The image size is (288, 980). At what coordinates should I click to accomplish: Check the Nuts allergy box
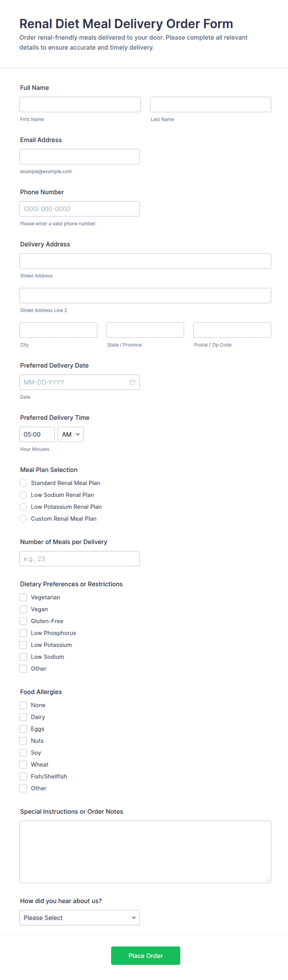[x=23, y=740]
